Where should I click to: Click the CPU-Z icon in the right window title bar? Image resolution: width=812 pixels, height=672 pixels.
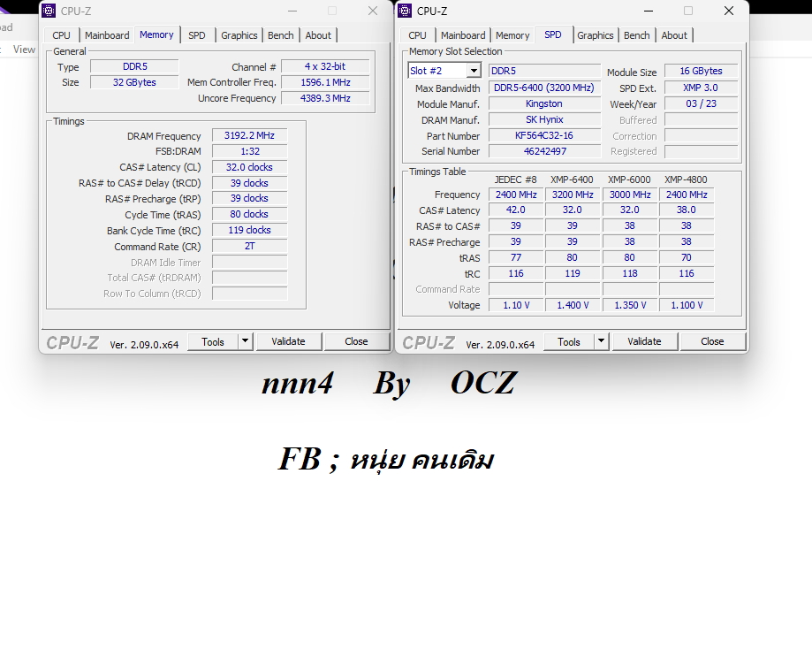click(405, 11)
